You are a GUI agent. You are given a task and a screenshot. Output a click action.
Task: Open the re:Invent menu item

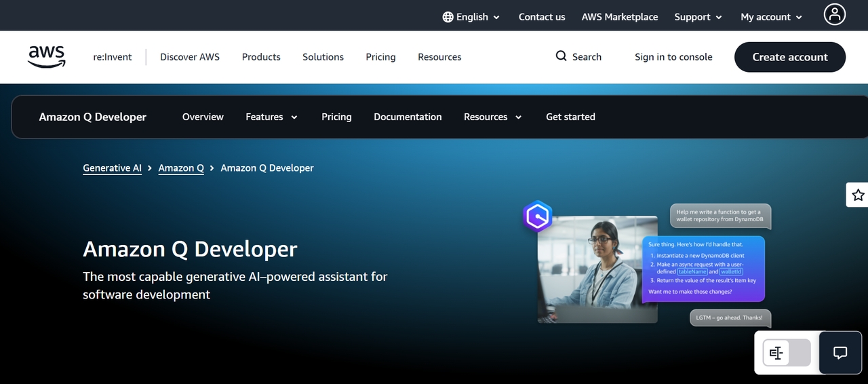(x=113, y=57)
